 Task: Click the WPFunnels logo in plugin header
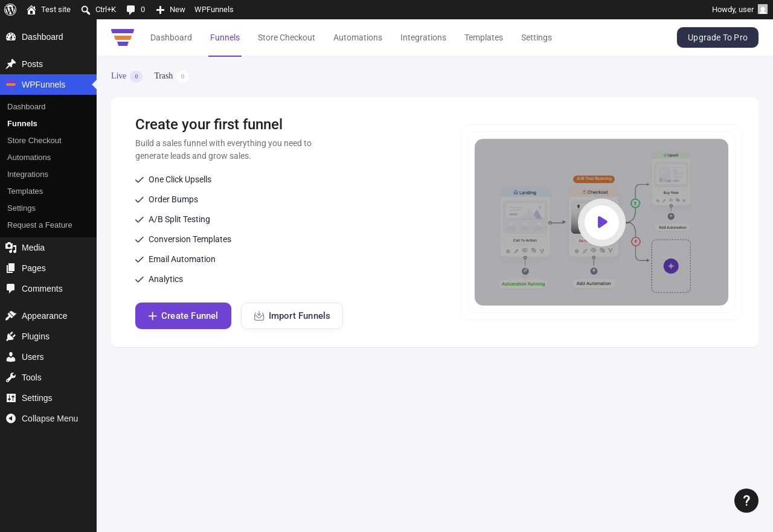(123, 37)
